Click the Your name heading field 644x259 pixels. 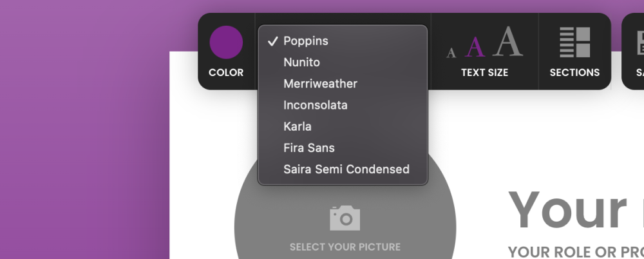(x=576, y=211)
